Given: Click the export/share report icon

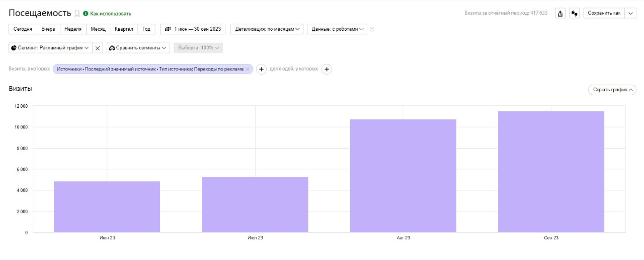Looking at the screenshot, I should (x=560, y=14).
